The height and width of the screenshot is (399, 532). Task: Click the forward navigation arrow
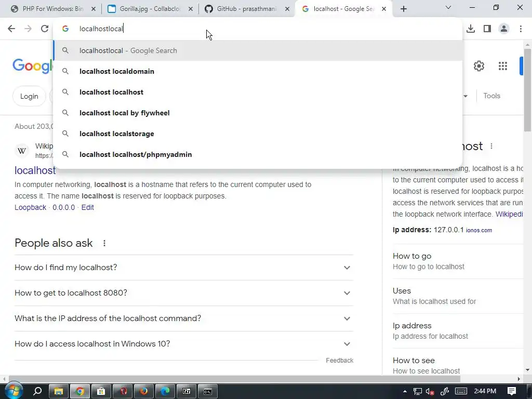[x=28, y=29]
